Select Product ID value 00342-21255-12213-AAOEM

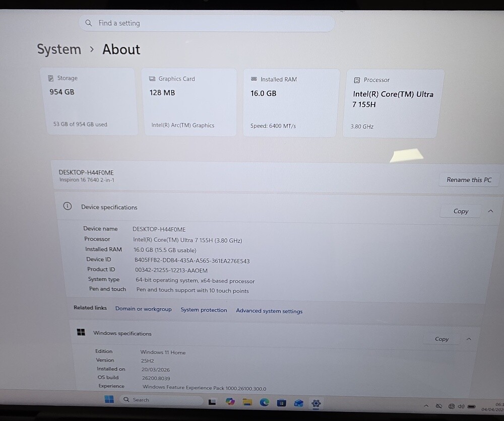click(x=171, y=270)
